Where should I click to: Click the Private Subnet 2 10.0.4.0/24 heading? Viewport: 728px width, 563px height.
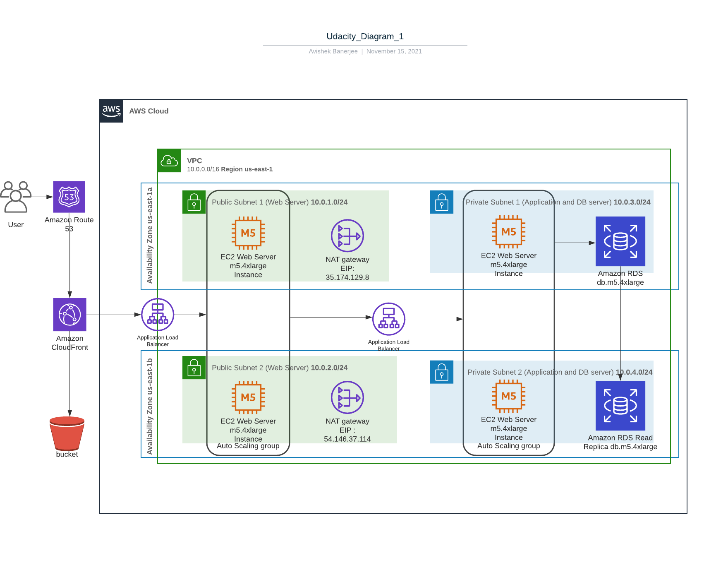pos(560,372)
